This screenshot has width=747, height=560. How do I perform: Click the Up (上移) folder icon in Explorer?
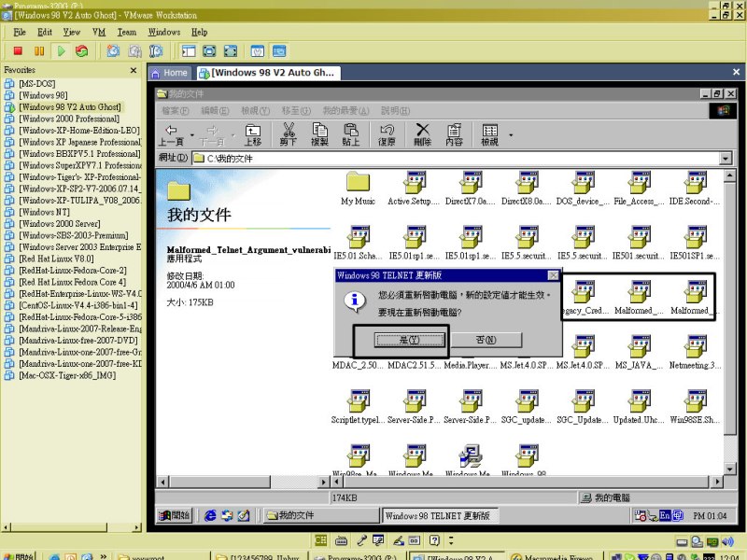253,134
